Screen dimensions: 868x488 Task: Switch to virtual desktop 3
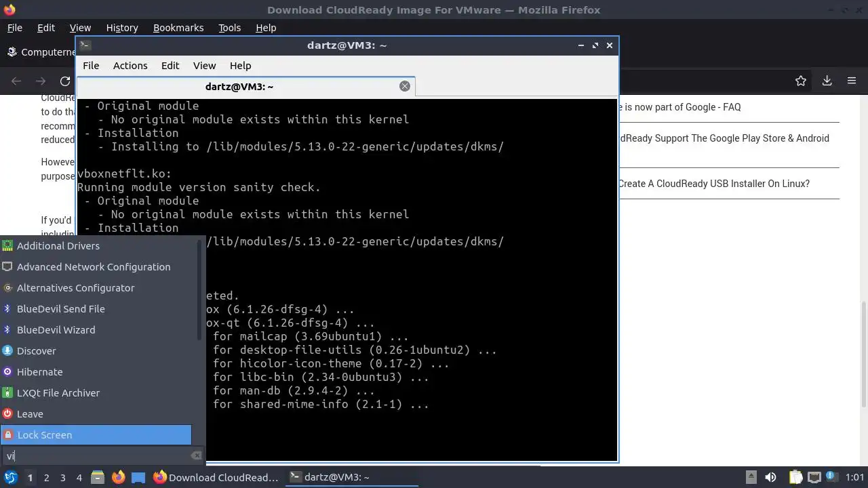click(x=62, y=477)
